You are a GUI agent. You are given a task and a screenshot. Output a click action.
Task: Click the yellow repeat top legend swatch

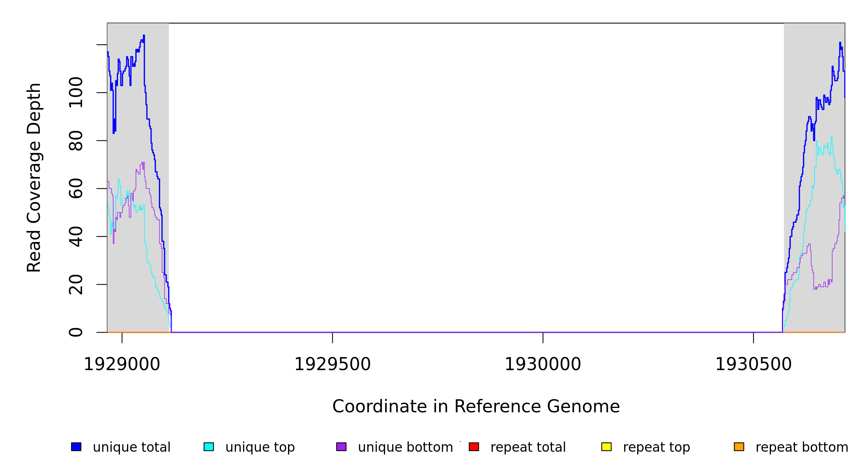[x=606, y=447]
